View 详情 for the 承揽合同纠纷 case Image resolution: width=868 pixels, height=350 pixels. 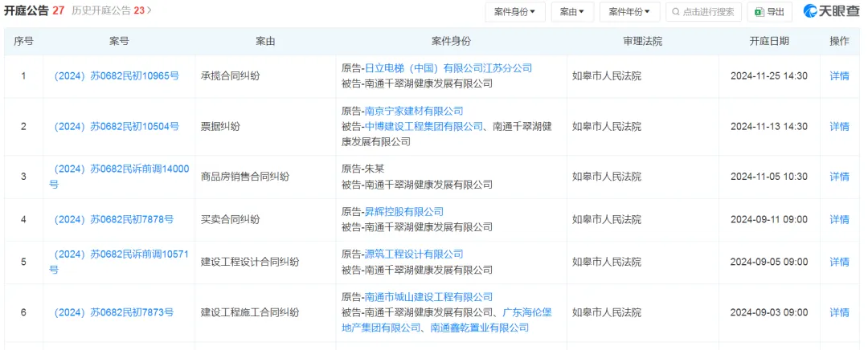[839, 76]
